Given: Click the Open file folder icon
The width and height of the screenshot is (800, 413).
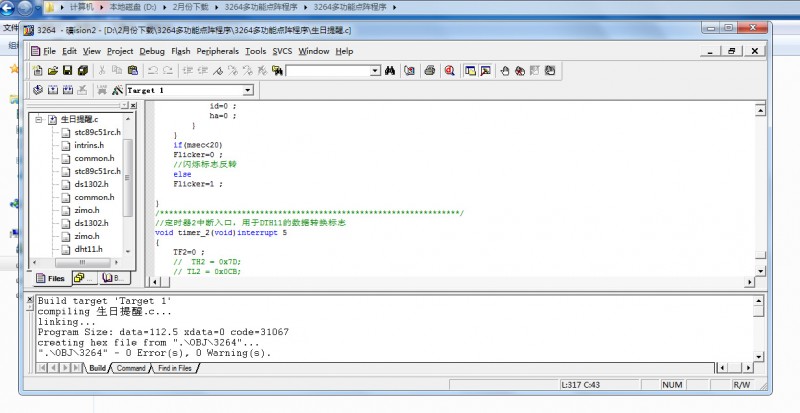Looking at the screenshot, I should click(52, 71).
